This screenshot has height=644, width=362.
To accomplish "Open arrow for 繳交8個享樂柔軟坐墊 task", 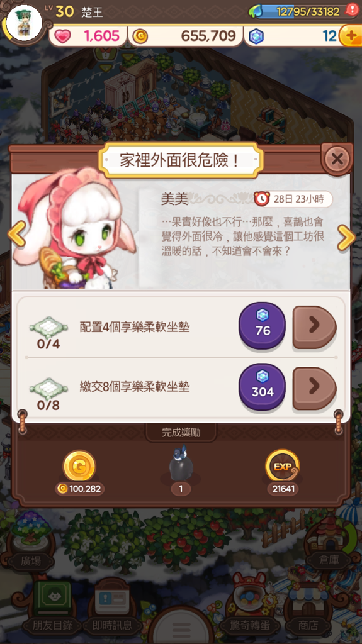I will [315, 388].
